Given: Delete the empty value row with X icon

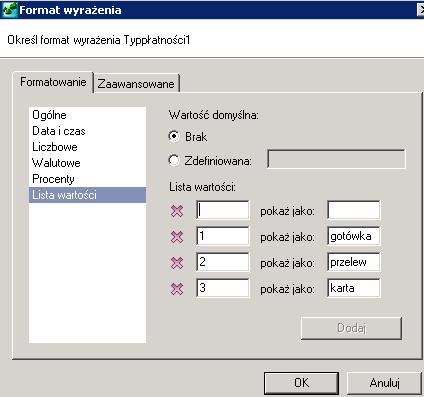Looking at the screenshot, I should pos(177,211).
